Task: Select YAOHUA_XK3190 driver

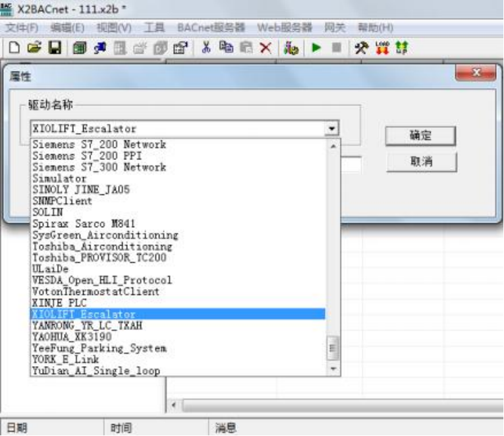Action: coord(178,337)
